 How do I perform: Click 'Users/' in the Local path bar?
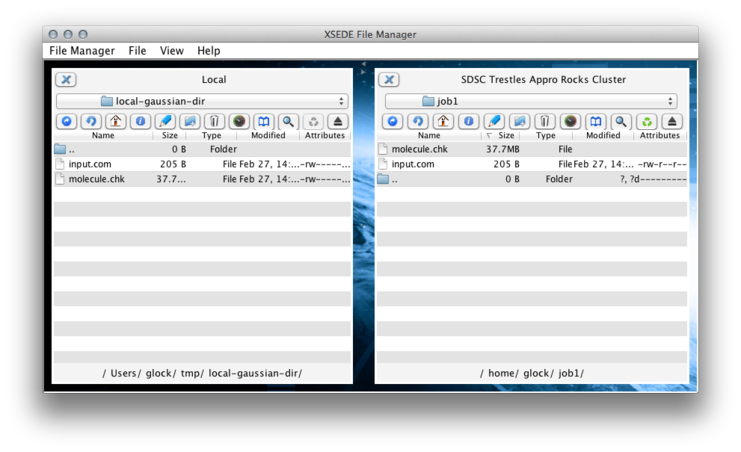(126, 373)
